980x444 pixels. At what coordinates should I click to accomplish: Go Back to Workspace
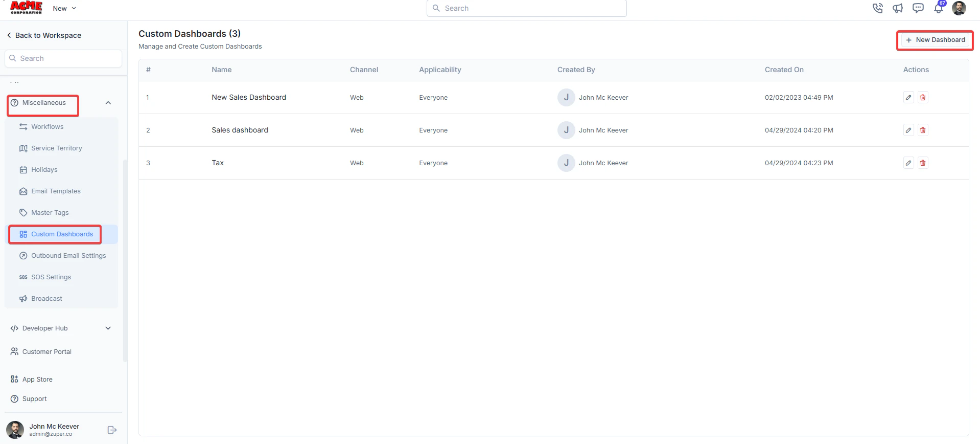(44, 35)
